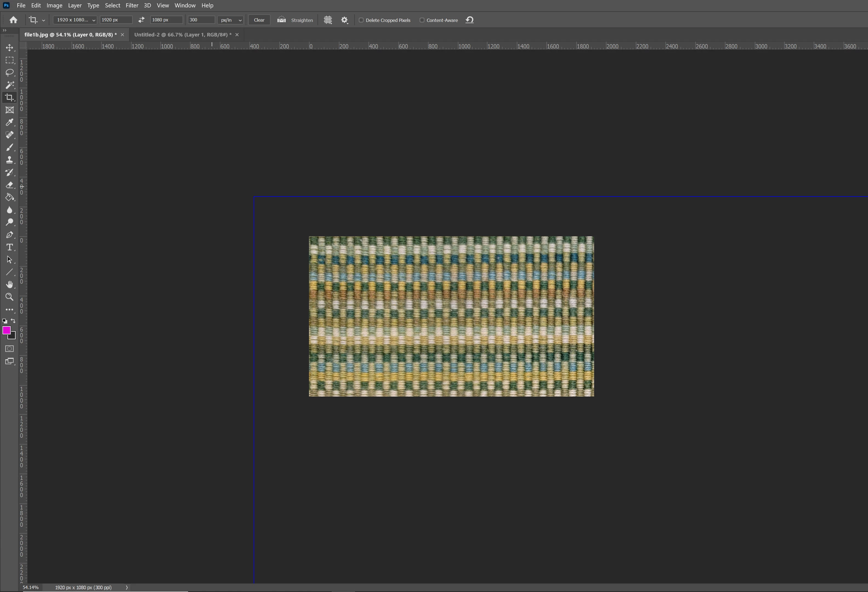The image size is (868, 592).
Task: Click the magenta foreground color swatch
Action: tap(6, 330)
